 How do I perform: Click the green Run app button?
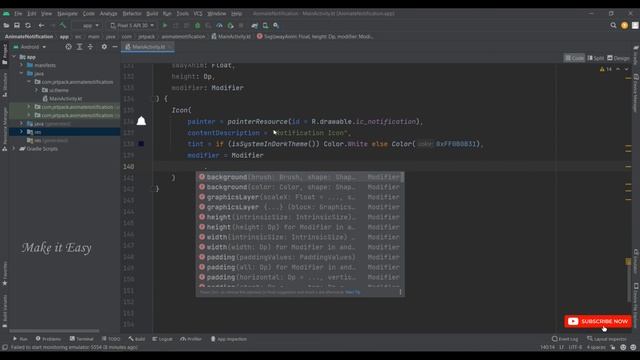tap(165, 25)
